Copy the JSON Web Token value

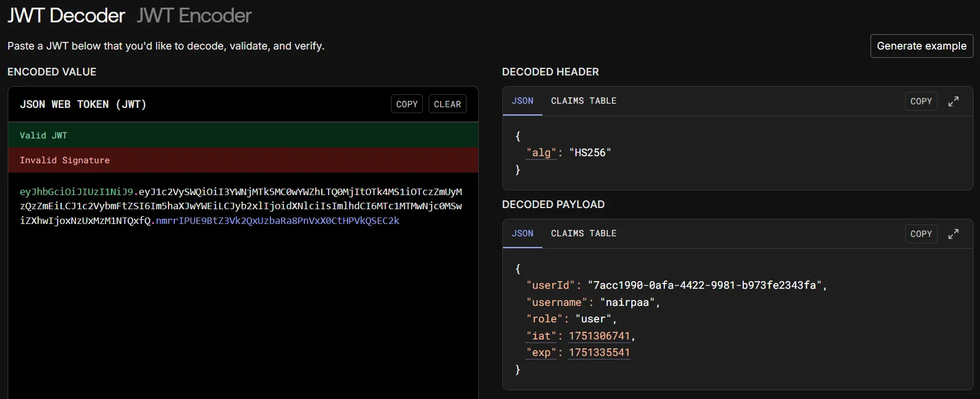point(407,104)
